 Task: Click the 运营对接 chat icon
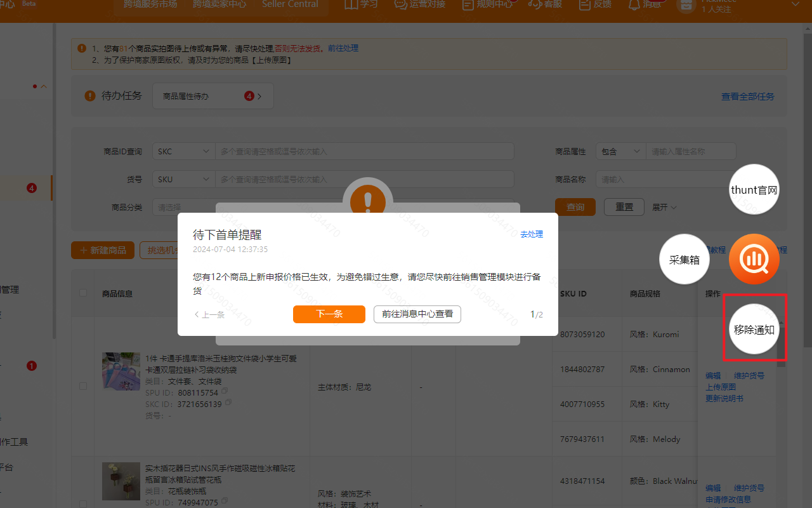401,4
